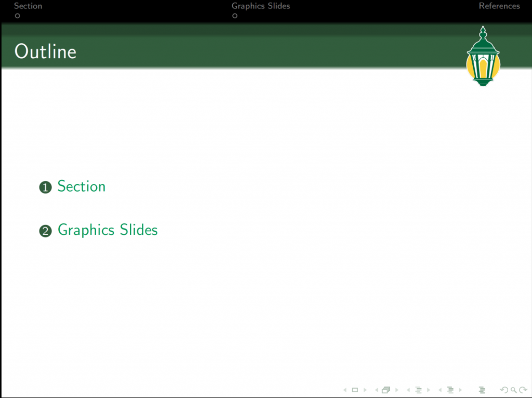Viewport: 532px width, 398px height.
Task: Click the go-forward redo arrow icon
Action: (x=523, y=390)
